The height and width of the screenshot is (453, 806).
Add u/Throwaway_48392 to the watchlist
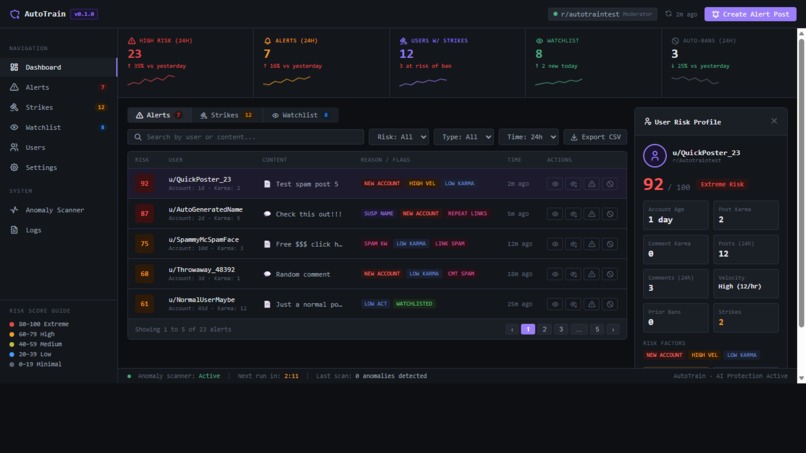573,274
